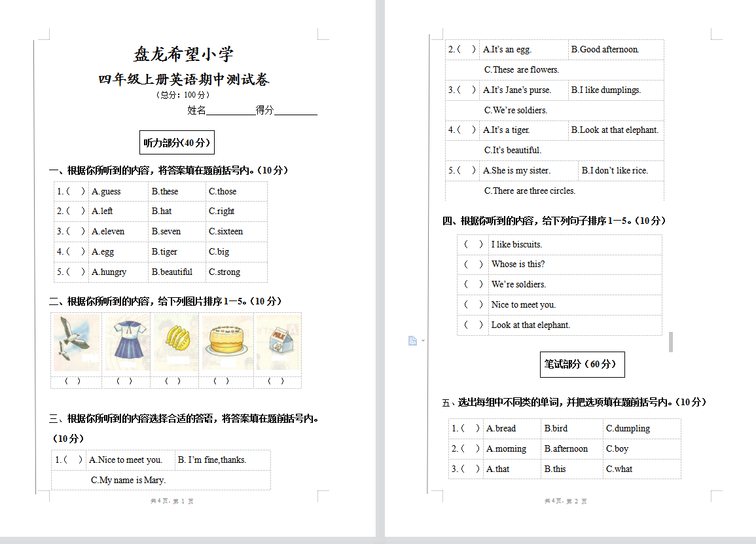Click the sentence Whose is this?
Image resolution: width=756 pixels, height=544 pixels.
tap(518, 264)
